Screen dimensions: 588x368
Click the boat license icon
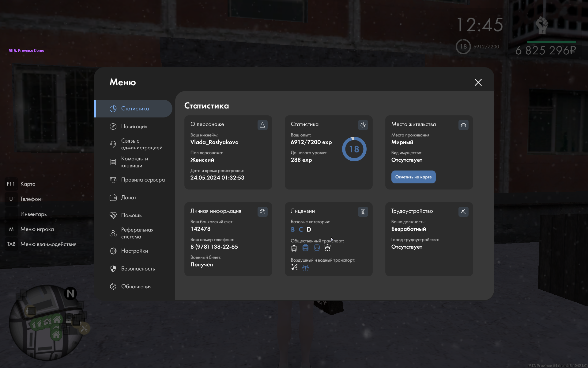pyautogui.click(x=305, y=267)
